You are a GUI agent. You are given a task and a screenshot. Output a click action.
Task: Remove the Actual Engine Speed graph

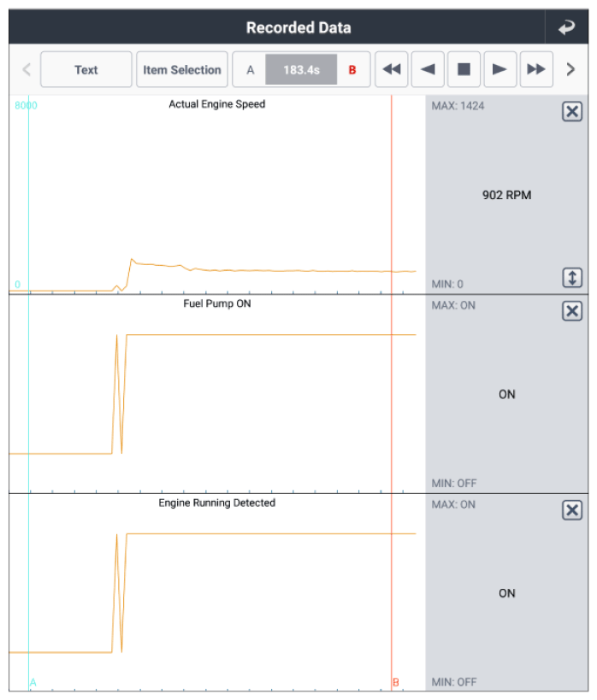point(571,112)
